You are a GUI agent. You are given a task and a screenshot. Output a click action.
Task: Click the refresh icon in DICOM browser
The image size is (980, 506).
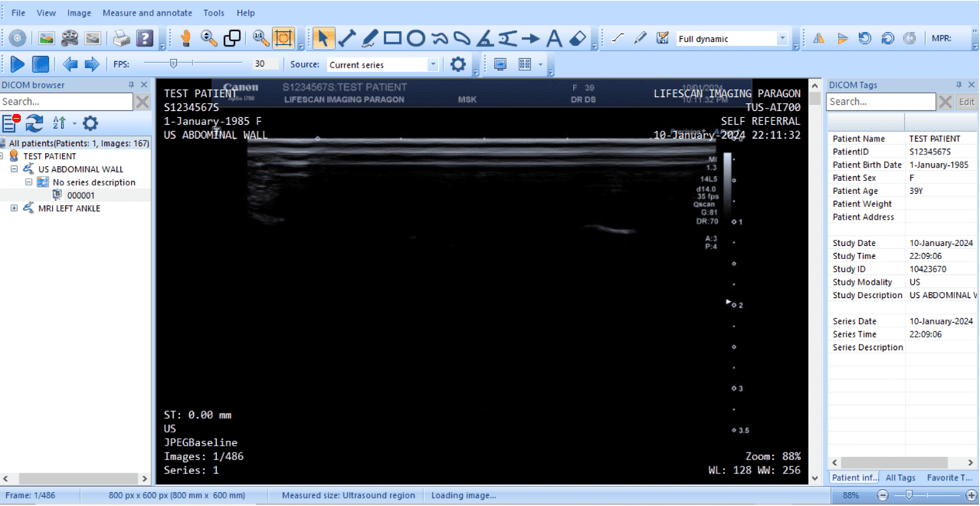34,123
